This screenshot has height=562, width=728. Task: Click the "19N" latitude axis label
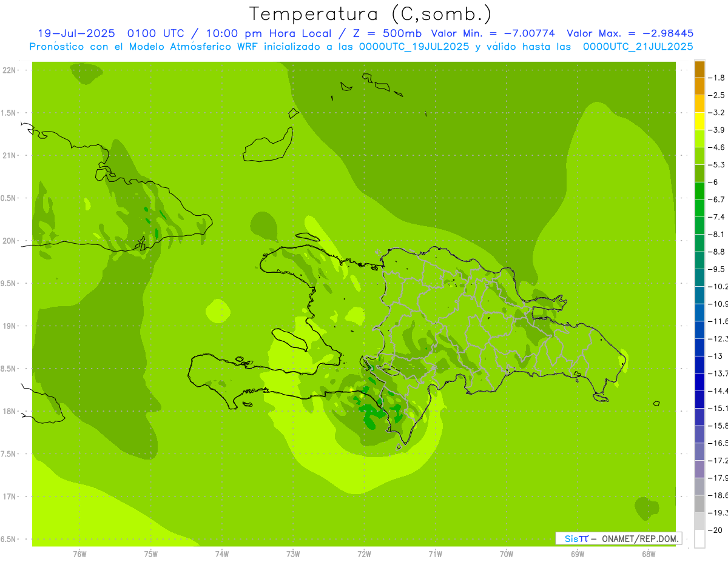pyautogui.click(x=10, y=326)
